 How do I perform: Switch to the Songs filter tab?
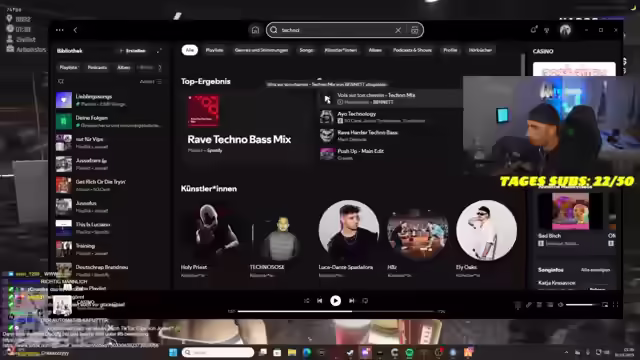306,50
